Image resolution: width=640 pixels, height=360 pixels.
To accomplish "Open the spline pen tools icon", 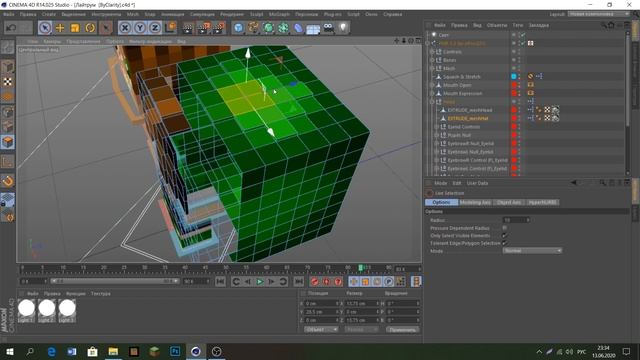I will tap(253, 28).
